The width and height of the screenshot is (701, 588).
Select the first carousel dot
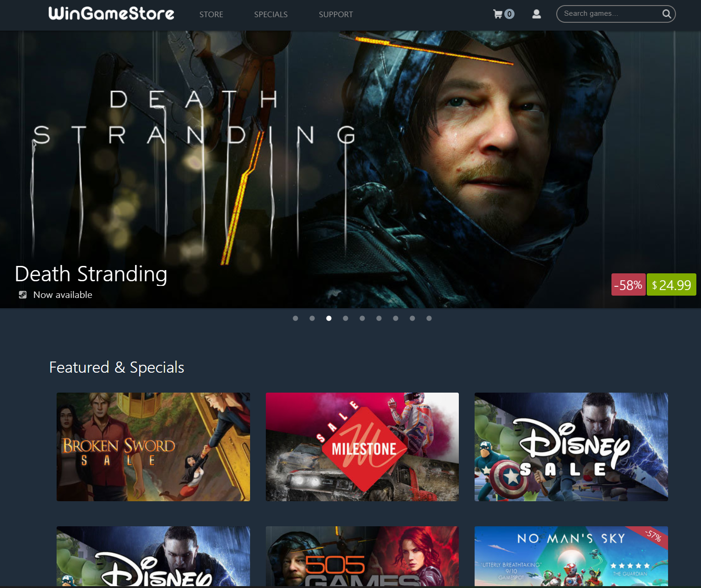(296, 318)
